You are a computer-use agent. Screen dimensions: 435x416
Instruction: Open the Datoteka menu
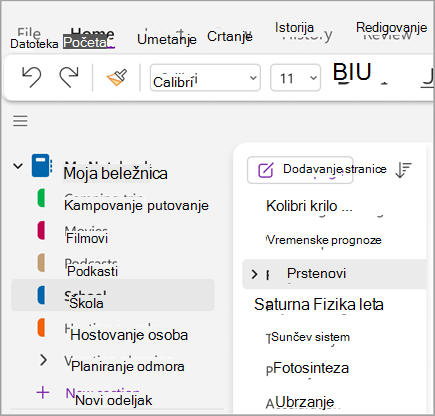(34, 43)
